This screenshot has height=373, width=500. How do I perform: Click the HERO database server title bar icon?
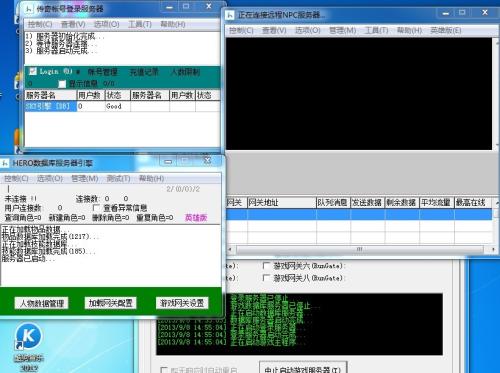coord(5,163)
